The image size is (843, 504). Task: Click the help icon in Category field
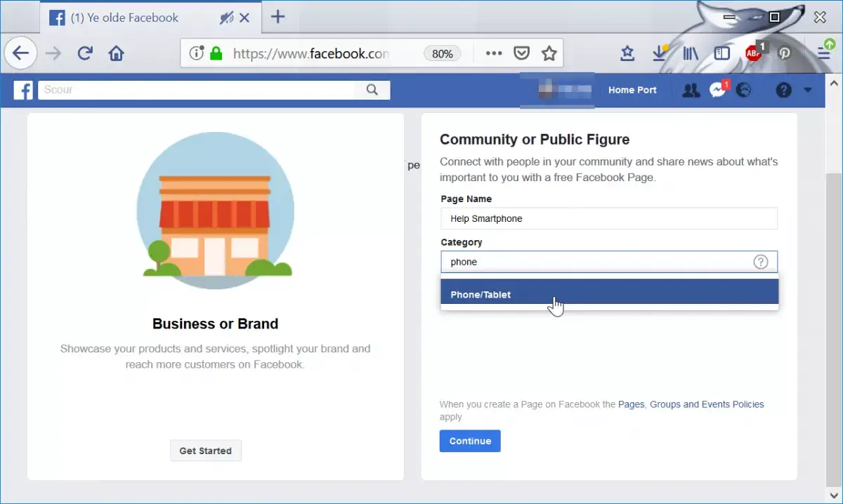tap(761, 262)
